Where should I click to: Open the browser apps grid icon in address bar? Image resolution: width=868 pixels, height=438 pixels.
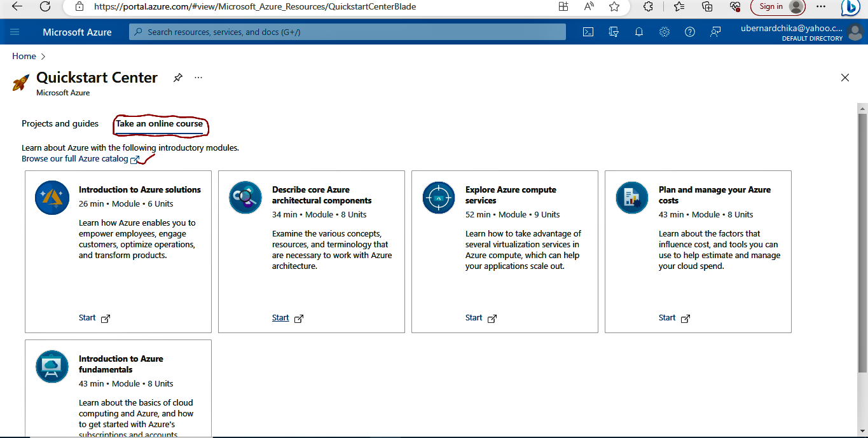click(x=563, y=6)
